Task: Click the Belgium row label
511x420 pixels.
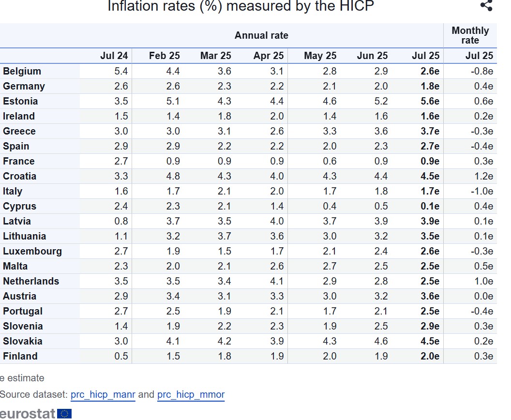Action: tap(22, 71)
